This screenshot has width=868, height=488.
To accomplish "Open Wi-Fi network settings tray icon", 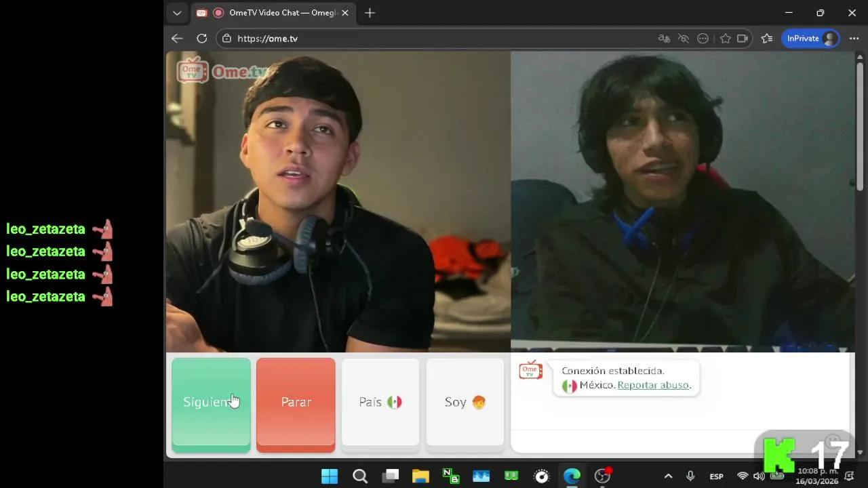I will tap(743, 476).
